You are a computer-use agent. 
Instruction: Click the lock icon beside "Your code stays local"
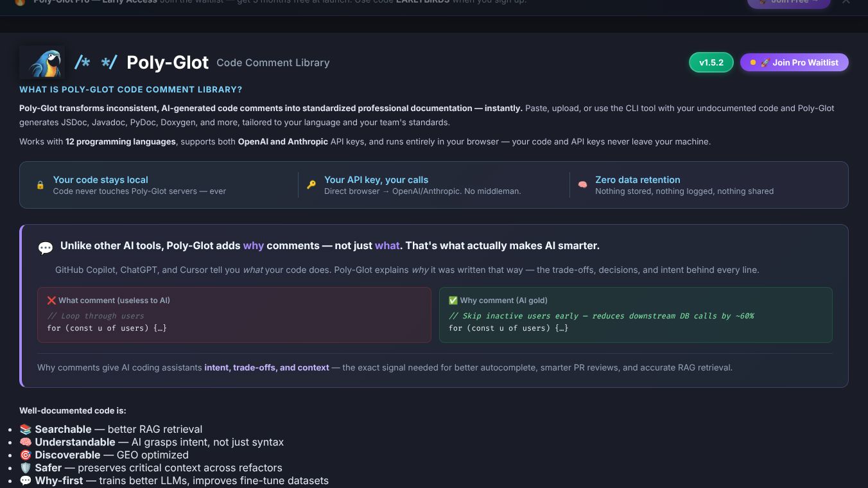40,185
